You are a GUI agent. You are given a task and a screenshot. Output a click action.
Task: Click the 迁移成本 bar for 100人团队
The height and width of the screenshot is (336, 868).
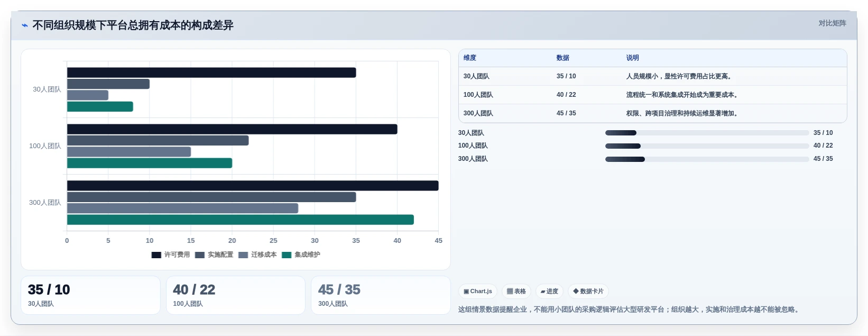pos(129,152)
